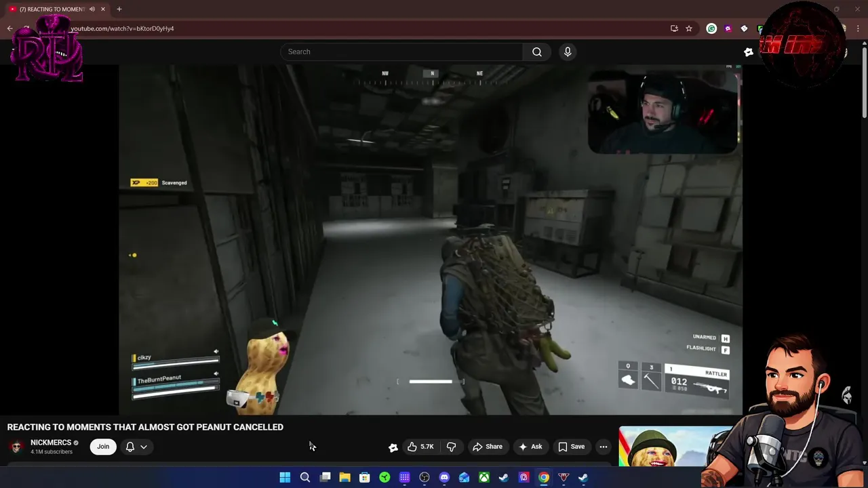Viewport: 868px width, 488px height.
Task: Open Chrome's three-dot menu
Action: click(x=859, y=28)
